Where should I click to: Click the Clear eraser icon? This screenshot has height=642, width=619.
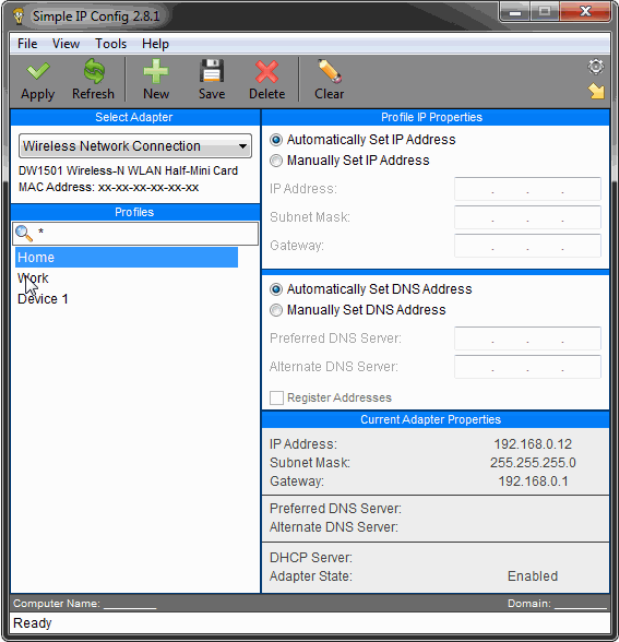[x=329, y=71]
